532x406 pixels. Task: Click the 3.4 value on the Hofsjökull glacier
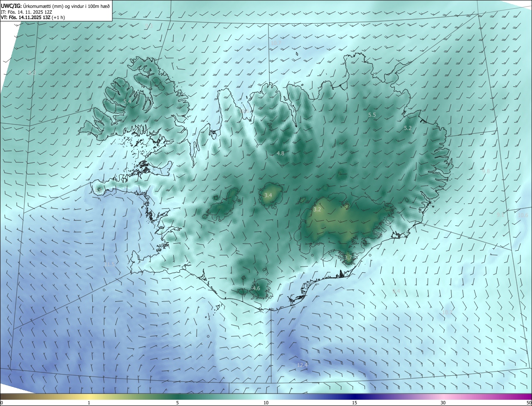(x=268, y=195)
